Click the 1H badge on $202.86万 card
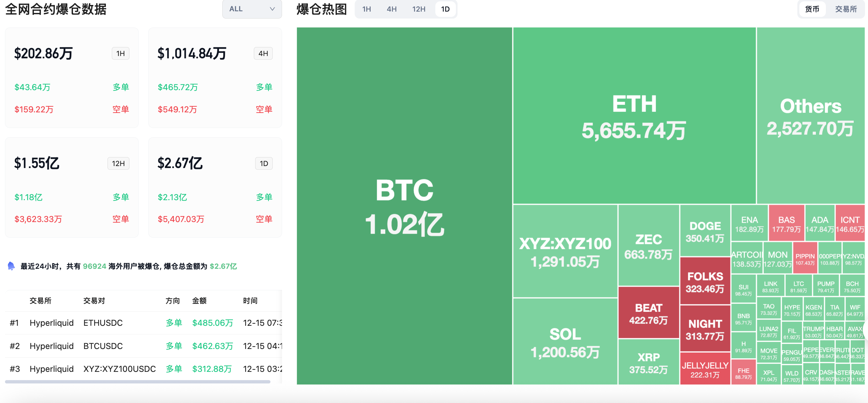Screen dimensions: 868x403 (x=120, y=54)
